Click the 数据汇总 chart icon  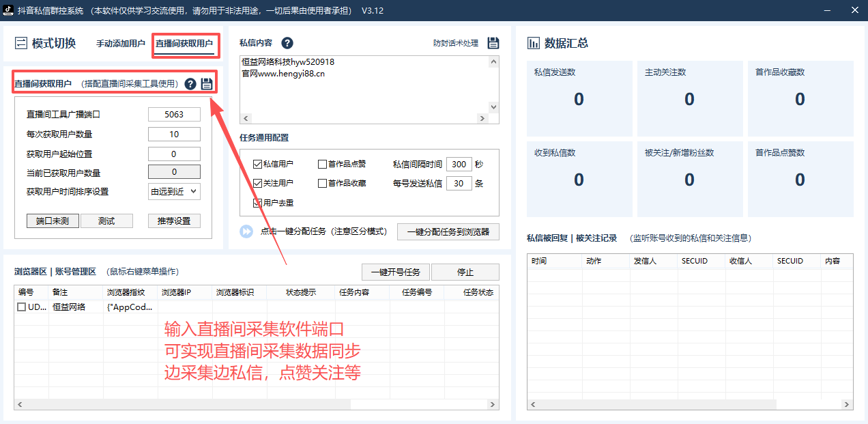click(534, 44)
